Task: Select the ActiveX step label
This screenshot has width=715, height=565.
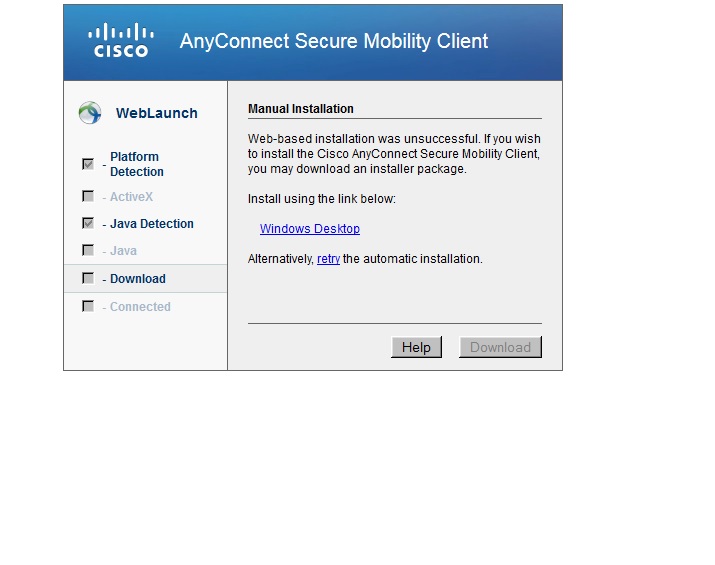Action: [131, 197]
